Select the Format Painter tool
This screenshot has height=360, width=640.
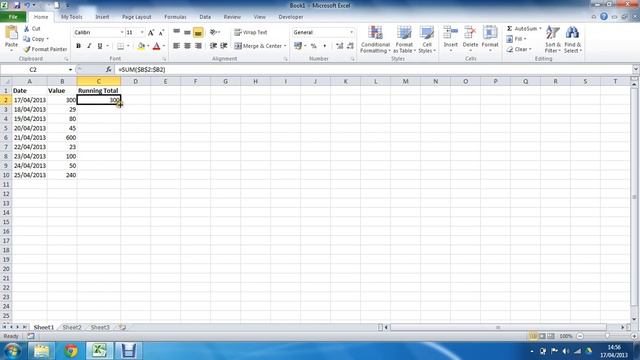point(45,49)
